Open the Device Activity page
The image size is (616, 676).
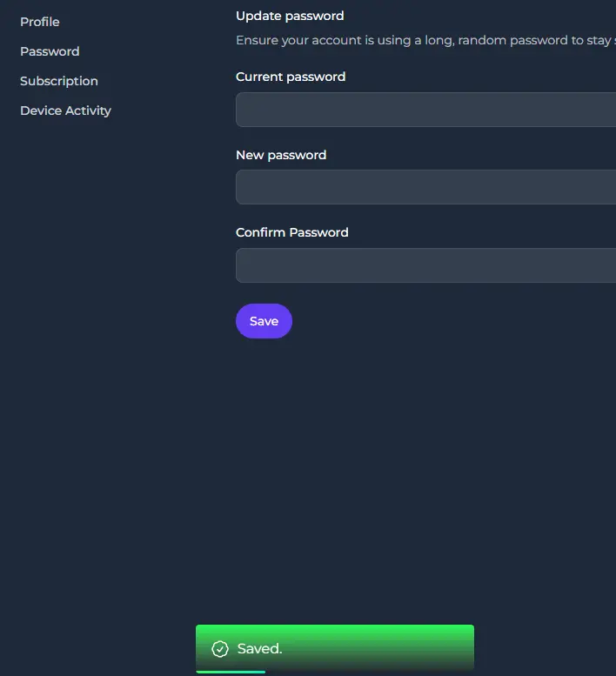point(65,110)
